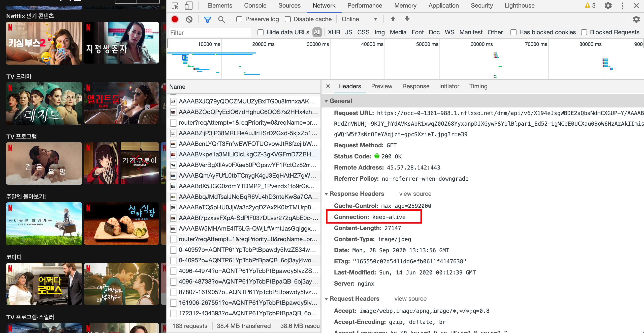Image resolution: width=644 pixels, height=333 pixels.
Task: Click into the Filter text field
Action: [209, 33]
